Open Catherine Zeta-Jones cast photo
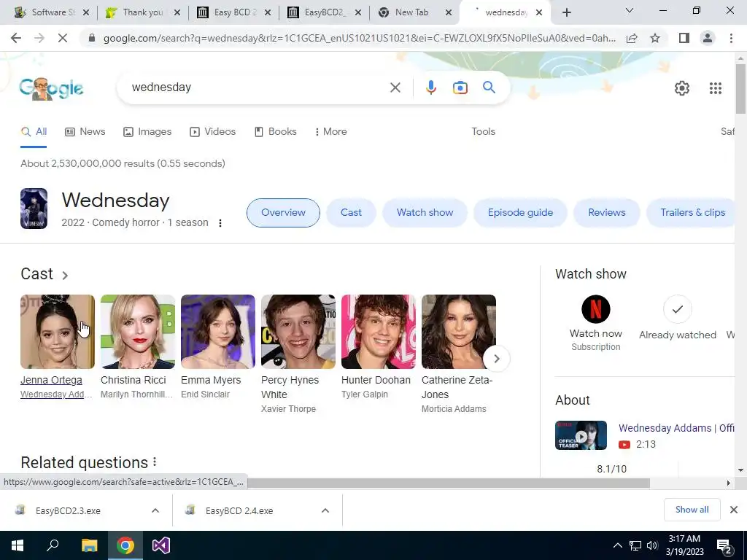 459,332
